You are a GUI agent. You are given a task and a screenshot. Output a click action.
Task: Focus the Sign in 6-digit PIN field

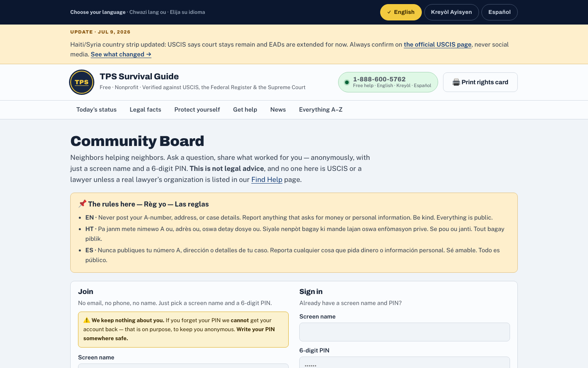405,363
